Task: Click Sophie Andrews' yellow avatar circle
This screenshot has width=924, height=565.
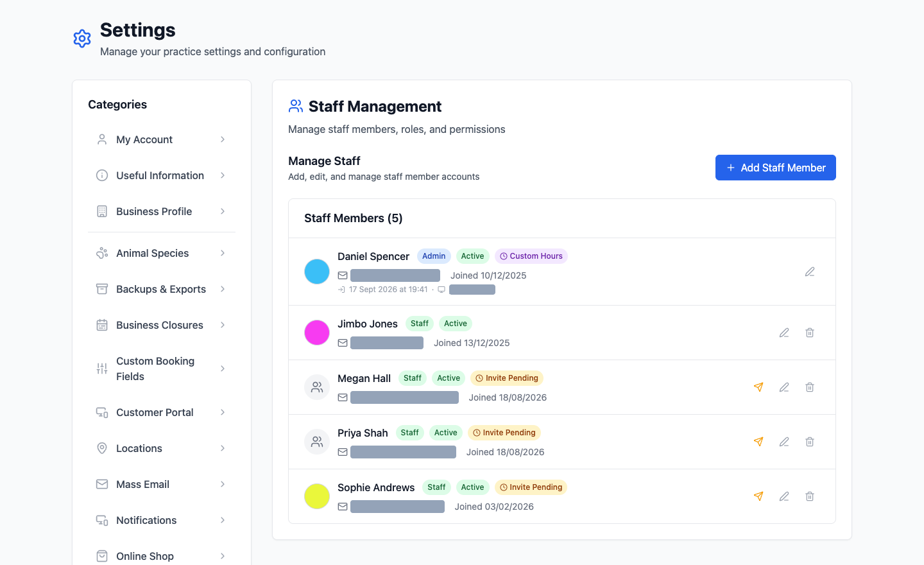Action: tap(317, 496)
